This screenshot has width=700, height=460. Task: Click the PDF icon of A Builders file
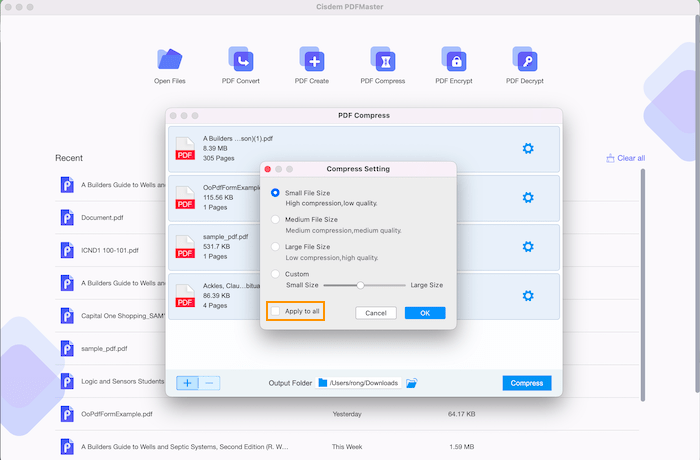[185, 149]
